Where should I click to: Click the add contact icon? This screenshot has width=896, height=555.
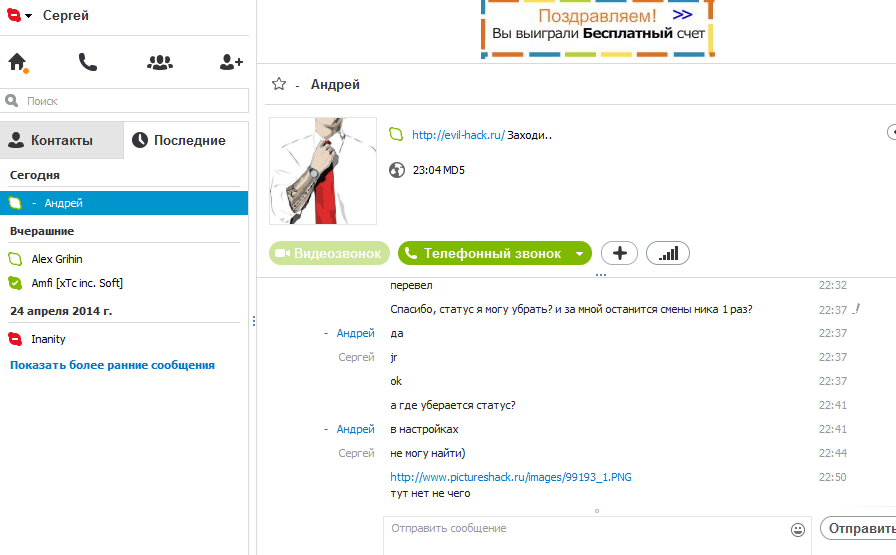[x=231, y=62]
